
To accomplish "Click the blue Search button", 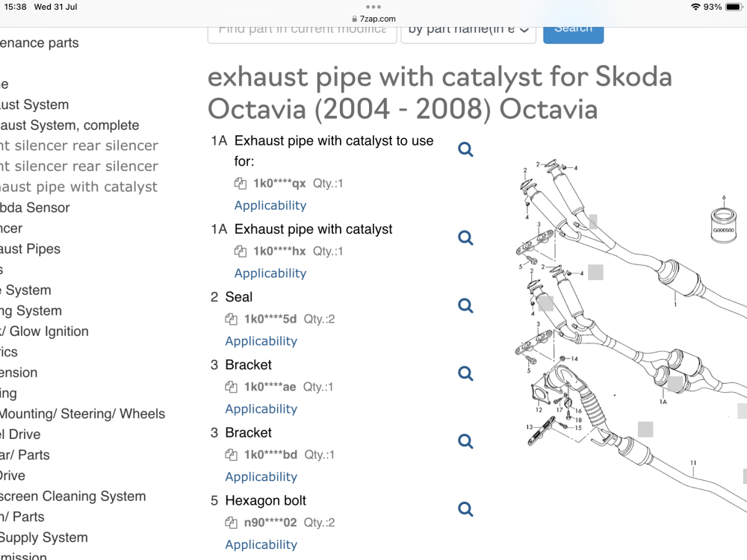I will 574,32.
